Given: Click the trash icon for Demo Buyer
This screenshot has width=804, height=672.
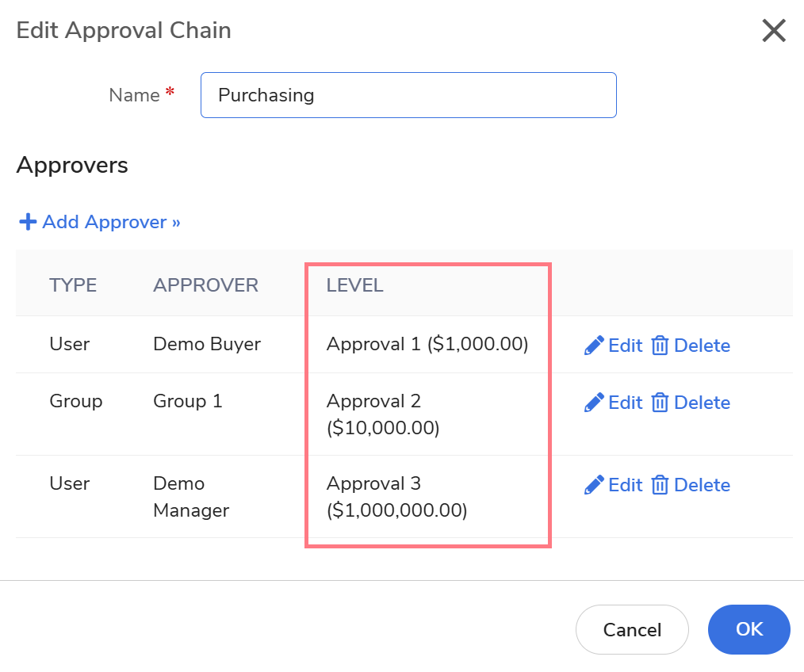Looking at the screenshot, I should pos(660,346).
